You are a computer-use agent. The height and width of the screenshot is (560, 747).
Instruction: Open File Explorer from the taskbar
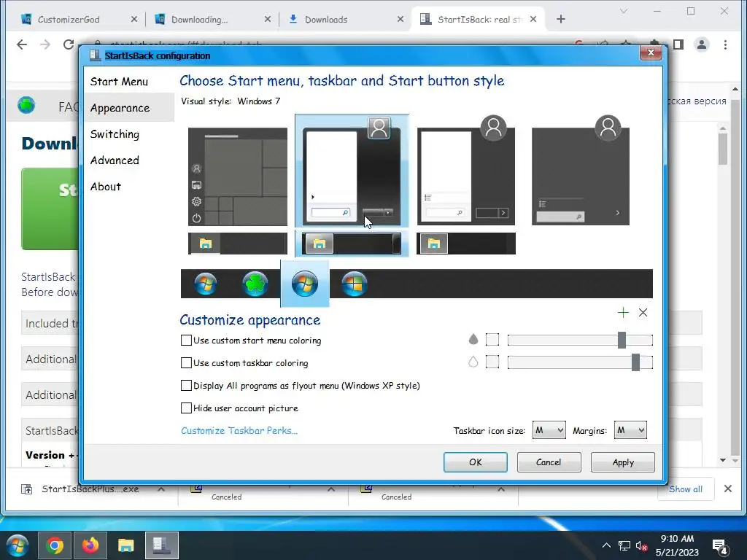[125, 545]
